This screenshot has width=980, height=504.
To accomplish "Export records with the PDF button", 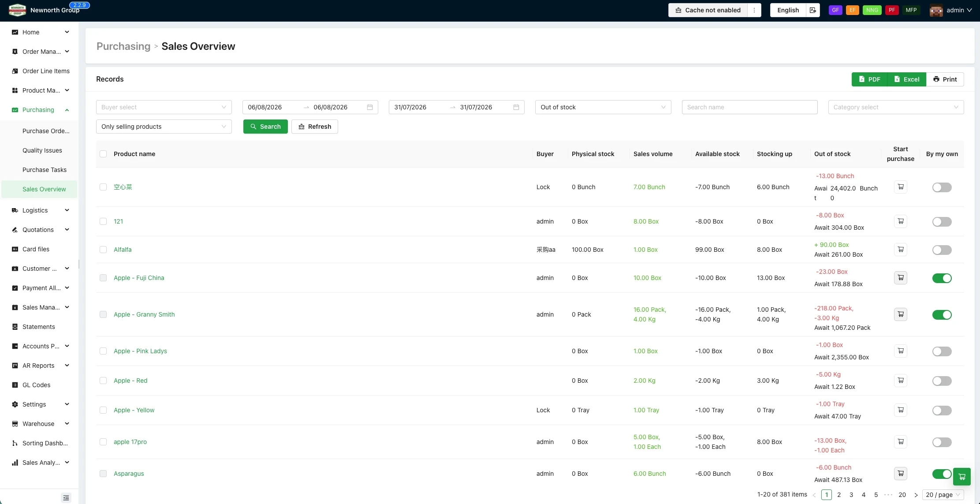I will [869, 79].
